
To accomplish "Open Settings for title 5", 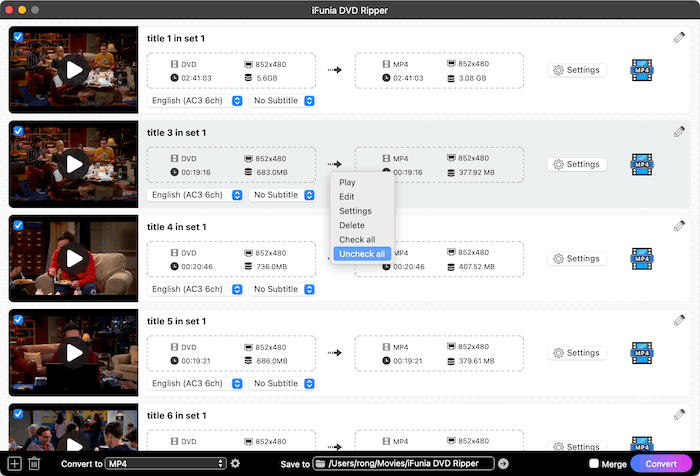I will [x=576, y=353].
